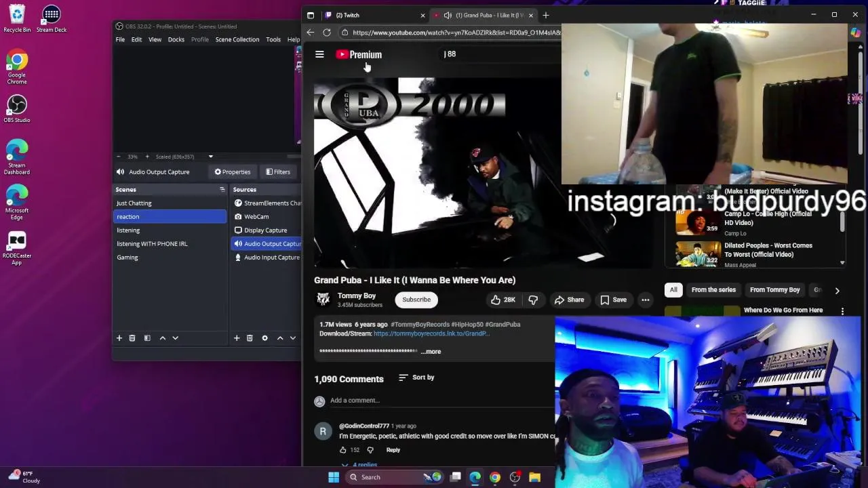Open the OBS Tools menu

click(x=273, y=40)
